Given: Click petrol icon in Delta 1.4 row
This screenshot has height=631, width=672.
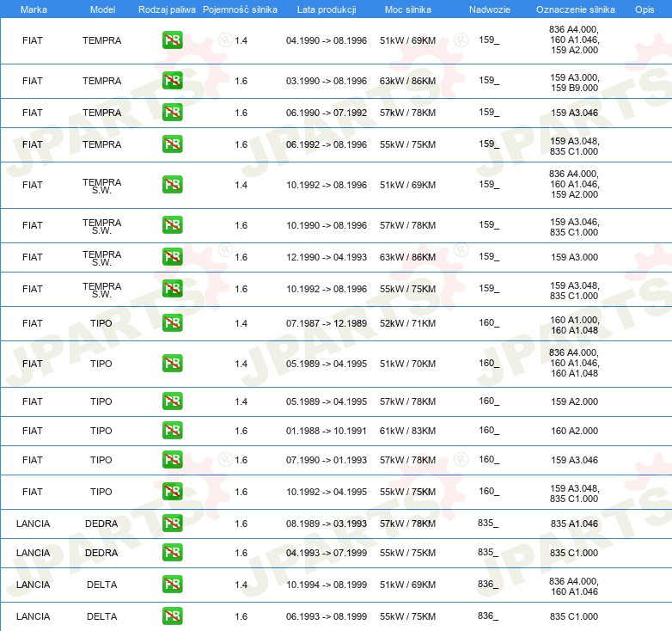Looking at the screenshot, I should tap(172, 585).
